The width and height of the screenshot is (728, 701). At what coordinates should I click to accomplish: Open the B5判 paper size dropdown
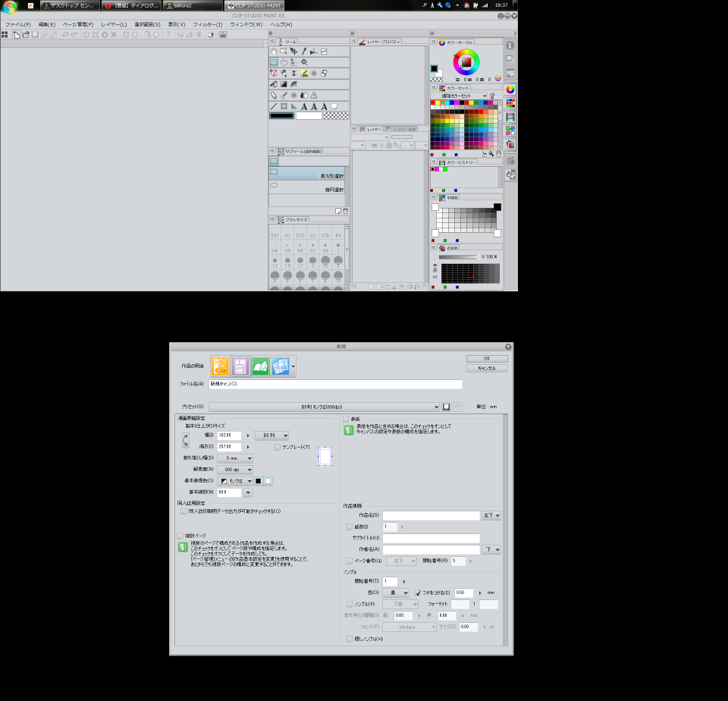272,435
